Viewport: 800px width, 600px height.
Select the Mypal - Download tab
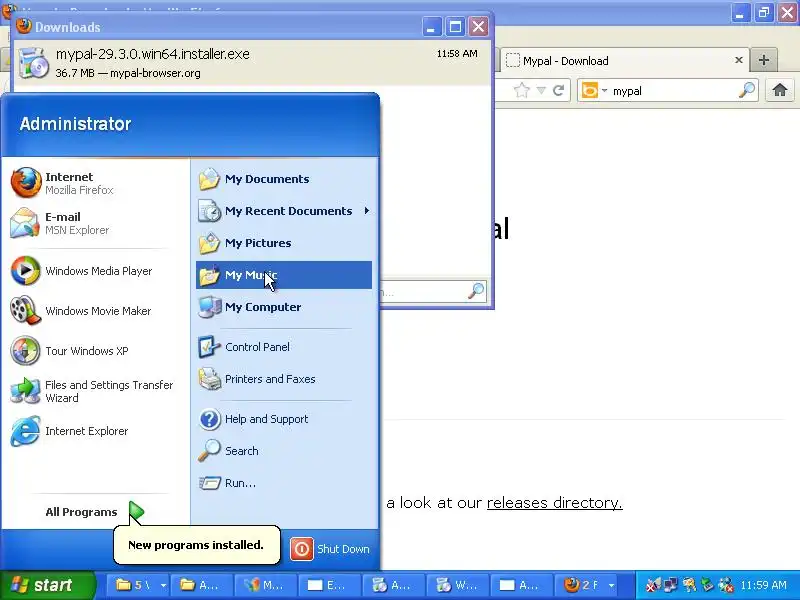[624, 61]
